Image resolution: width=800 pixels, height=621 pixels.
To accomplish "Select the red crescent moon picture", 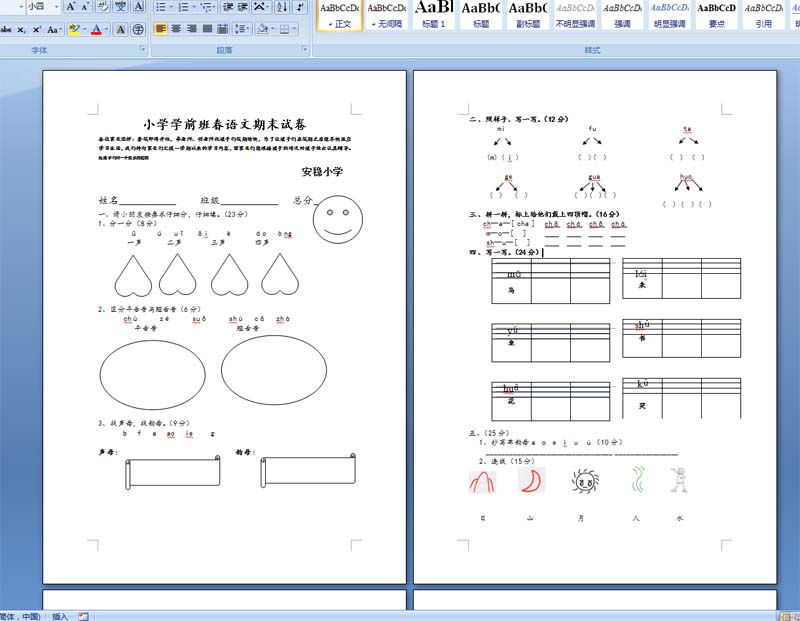I will coord(532,480).
